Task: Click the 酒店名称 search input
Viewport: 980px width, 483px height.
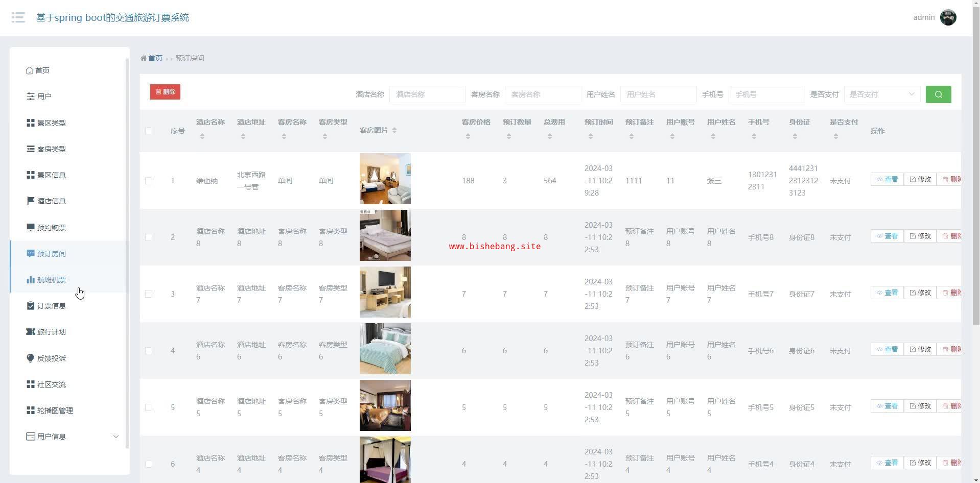Action: click(x=427, y=94)
